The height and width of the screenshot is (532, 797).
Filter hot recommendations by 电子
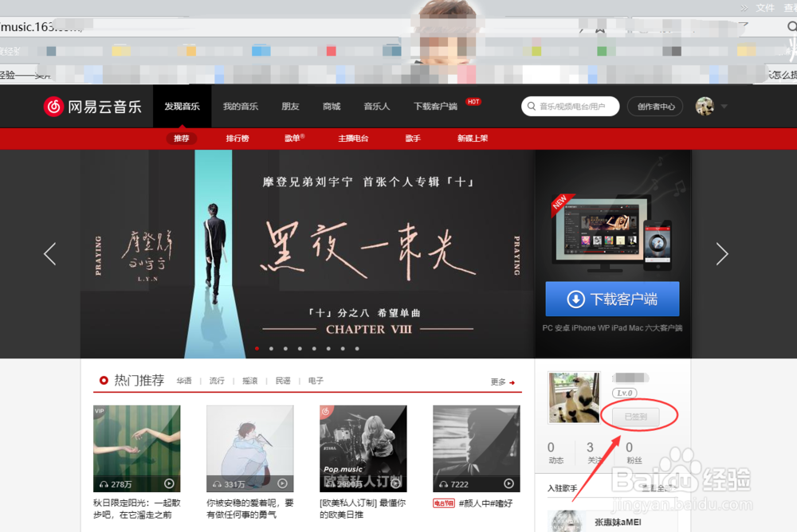(x=316, y=381)
